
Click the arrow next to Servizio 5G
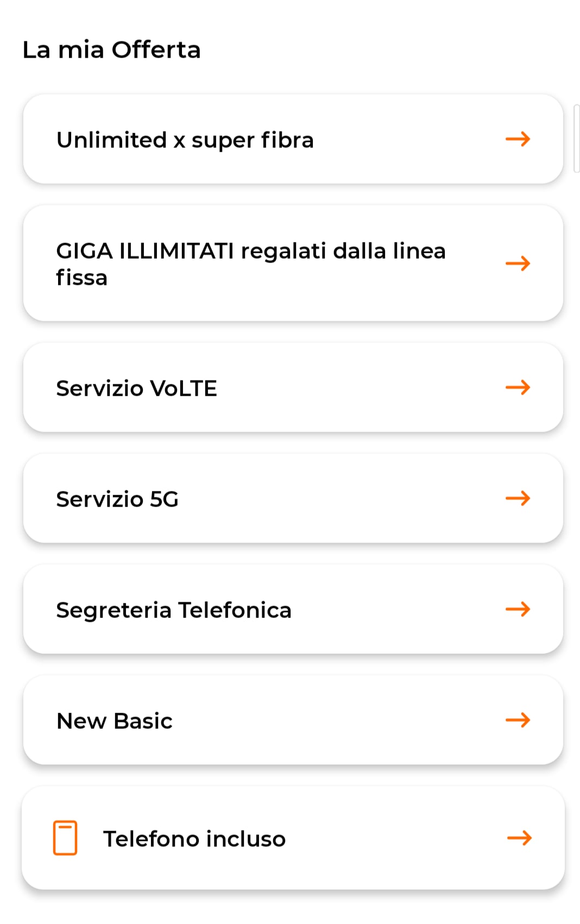[x=518, y=498]
